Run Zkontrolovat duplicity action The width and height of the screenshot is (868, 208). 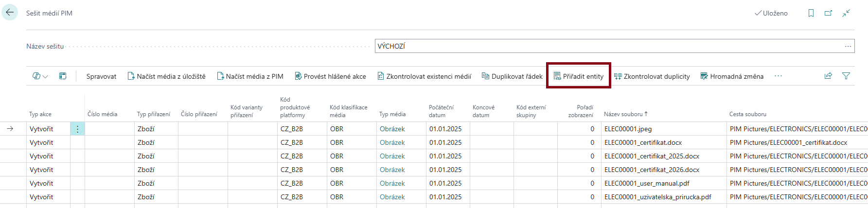[652, 76]
